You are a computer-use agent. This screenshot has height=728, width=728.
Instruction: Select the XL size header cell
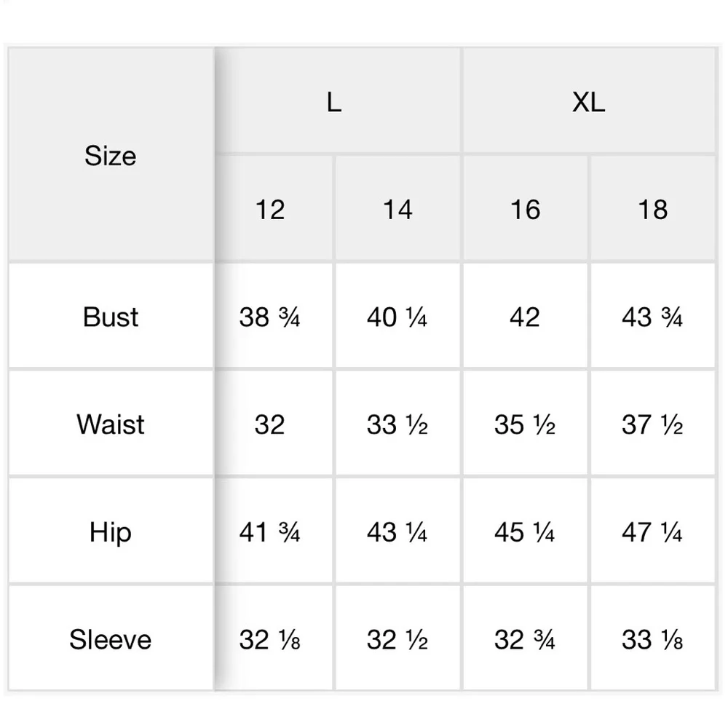589,100
